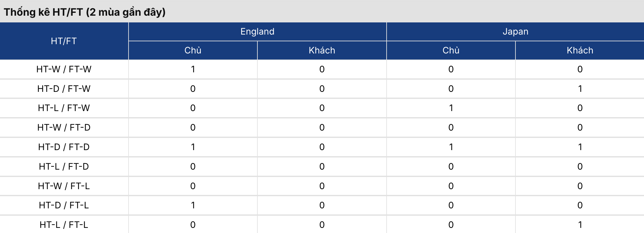Click the HT-D / FT-W row label
The image size is (644, 233).
click(x=64, y=89)
